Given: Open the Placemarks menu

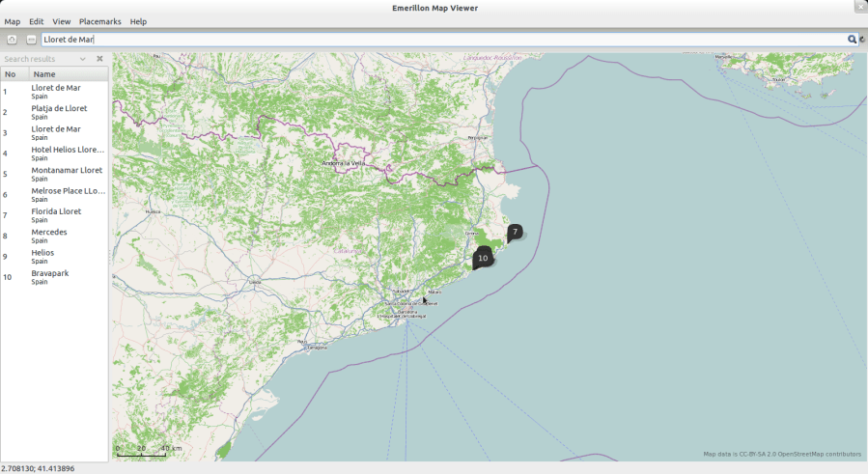Looking at the screenshot, I should point(100,21).
